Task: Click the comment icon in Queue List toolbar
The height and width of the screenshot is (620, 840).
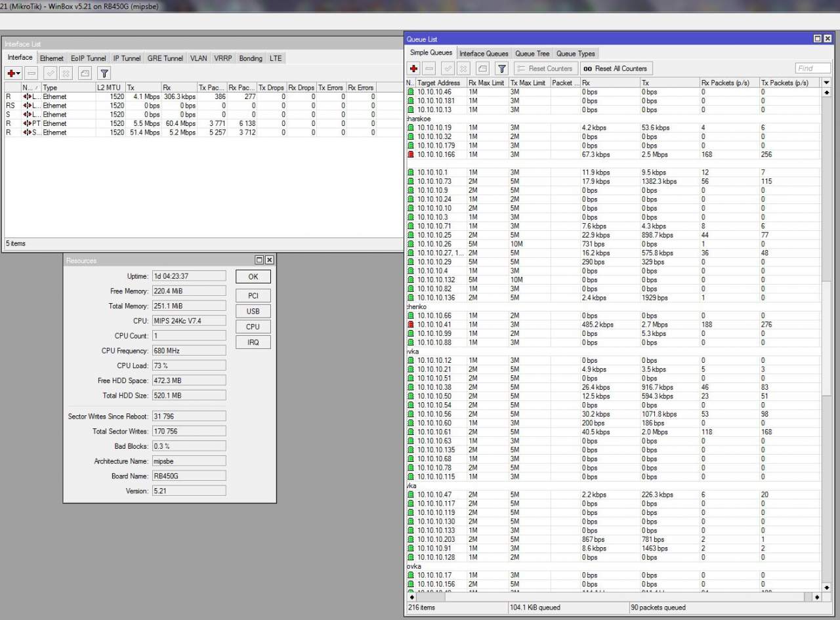Action: pos(482,68)
